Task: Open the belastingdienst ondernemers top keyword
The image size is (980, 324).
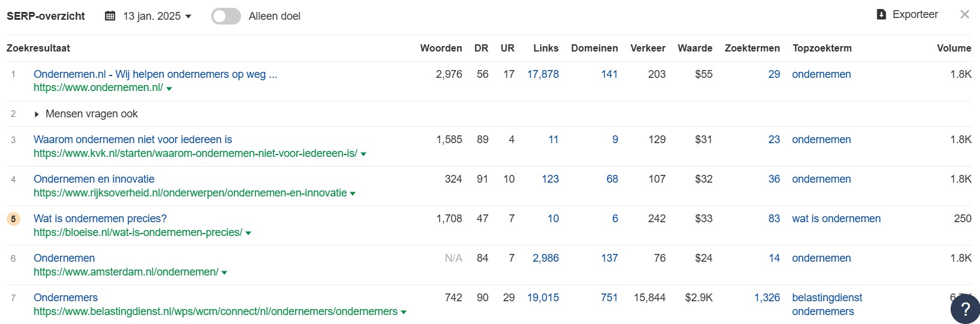Action: pos(827,304)
